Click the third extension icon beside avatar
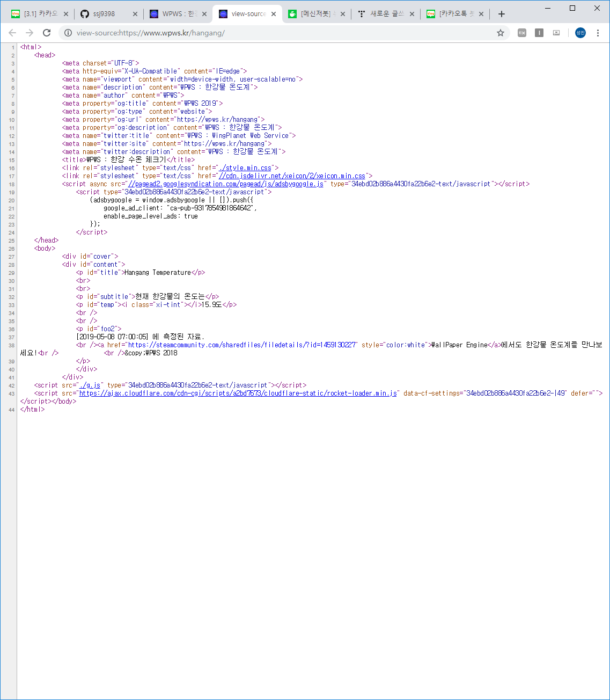610x700 pixels. (x=556, y=33)
